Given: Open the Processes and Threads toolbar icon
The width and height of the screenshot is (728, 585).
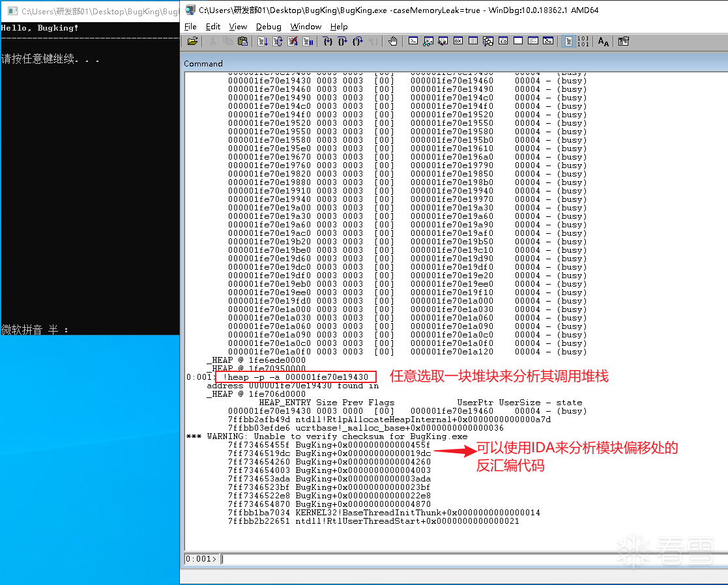Looking at the screenshot, I should point(533,41).
